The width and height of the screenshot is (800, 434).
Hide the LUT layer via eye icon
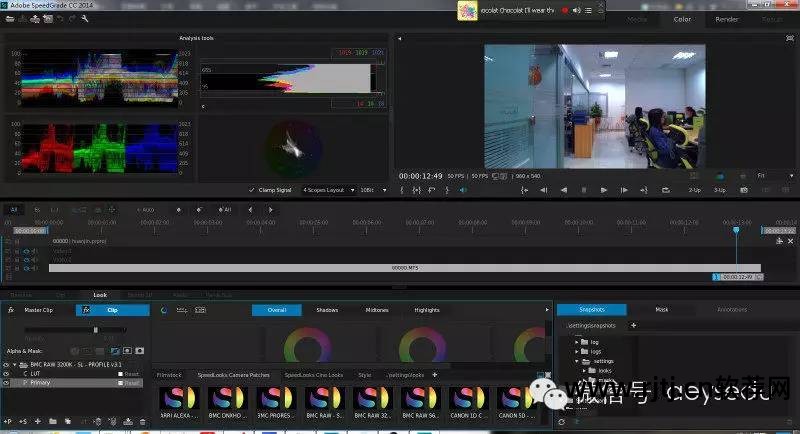point(7,373)
